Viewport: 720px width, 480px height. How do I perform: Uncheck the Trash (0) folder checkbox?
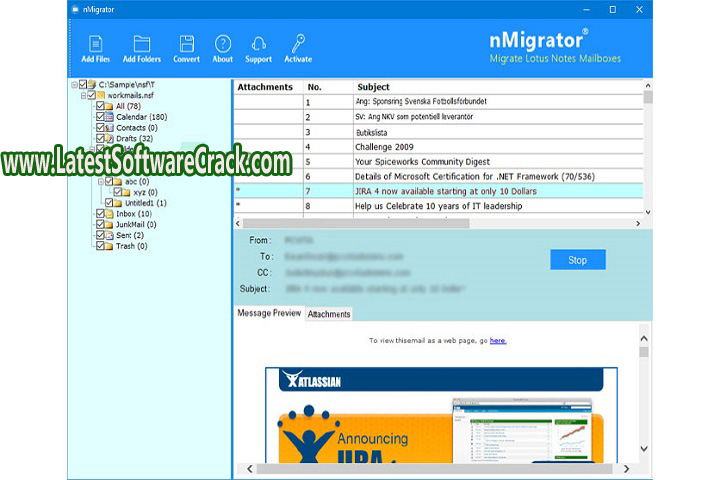[x=100, y=246]
